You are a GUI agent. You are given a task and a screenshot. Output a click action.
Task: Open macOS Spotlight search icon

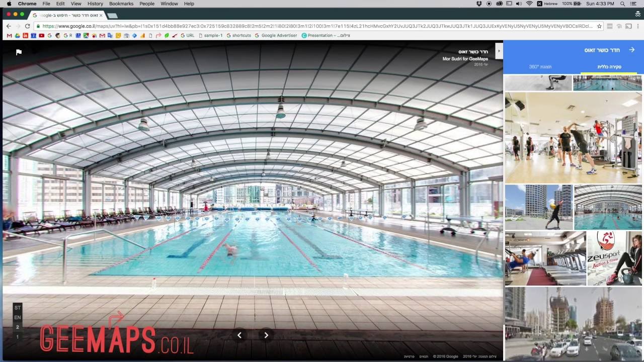coord(622,4)
